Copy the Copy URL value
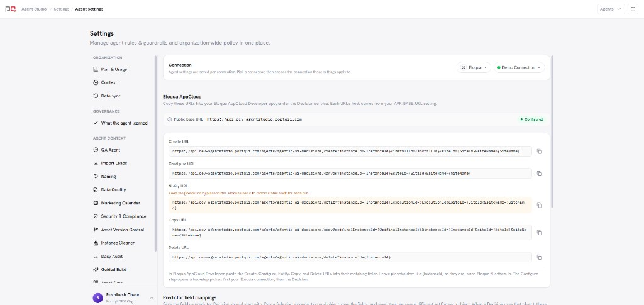Screen dimensions: 644x305 (540, 233)
